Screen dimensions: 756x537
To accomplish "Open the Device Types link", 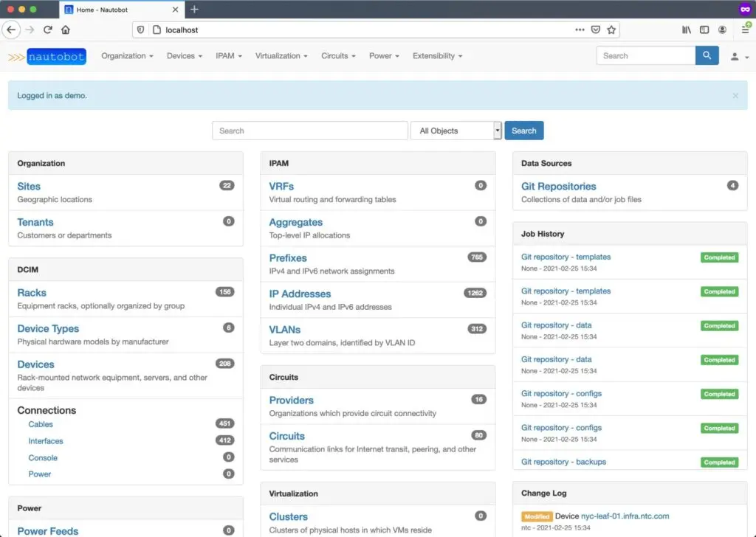I will point(48,328).
